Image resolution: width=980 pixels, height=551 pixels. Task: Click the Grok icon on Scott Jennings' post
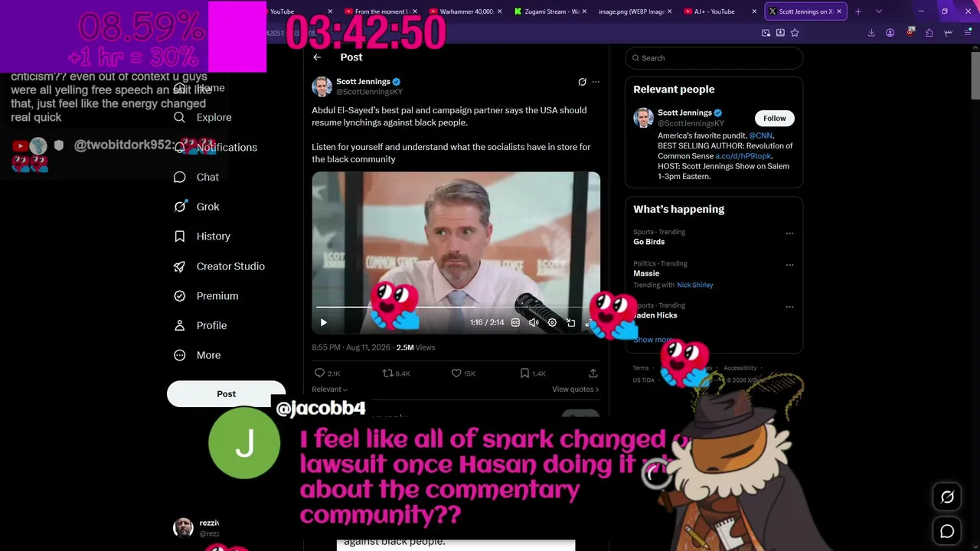582,82
